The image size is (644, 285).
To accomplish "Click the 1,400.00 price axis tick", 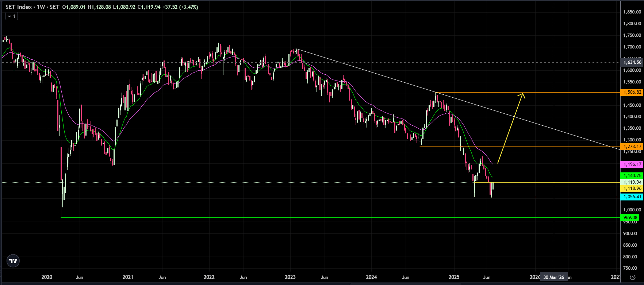I will point(632,117).
